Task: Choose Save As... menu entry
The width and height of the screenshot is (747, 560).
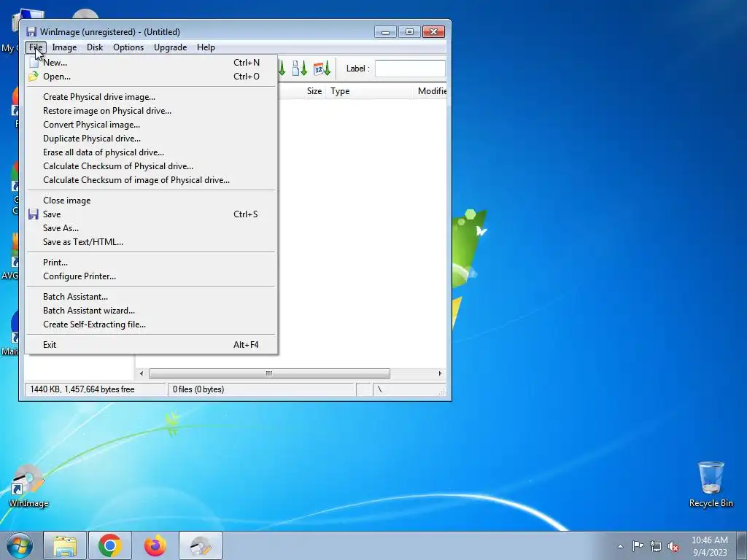Action: (151, 227)
